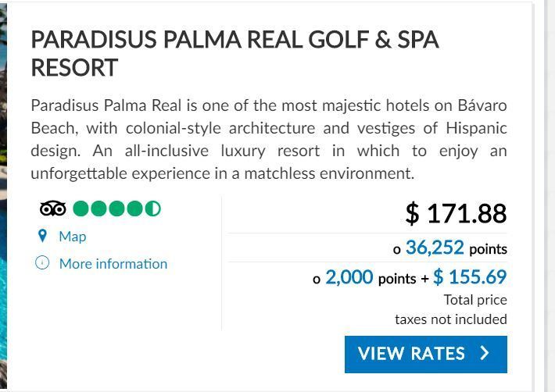Click the hotel description paragraph
555x392 pixels.
(x=269, y=139)
